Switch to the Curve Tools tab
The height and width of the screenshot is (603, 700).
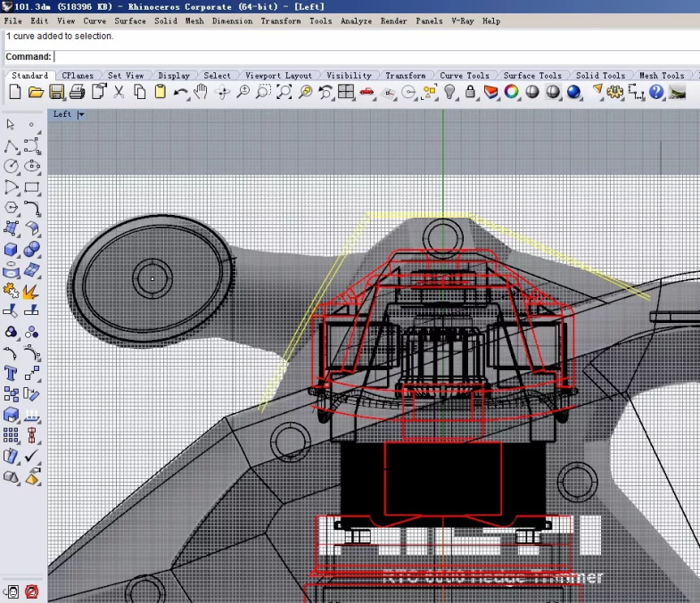[x=465, y=76]
